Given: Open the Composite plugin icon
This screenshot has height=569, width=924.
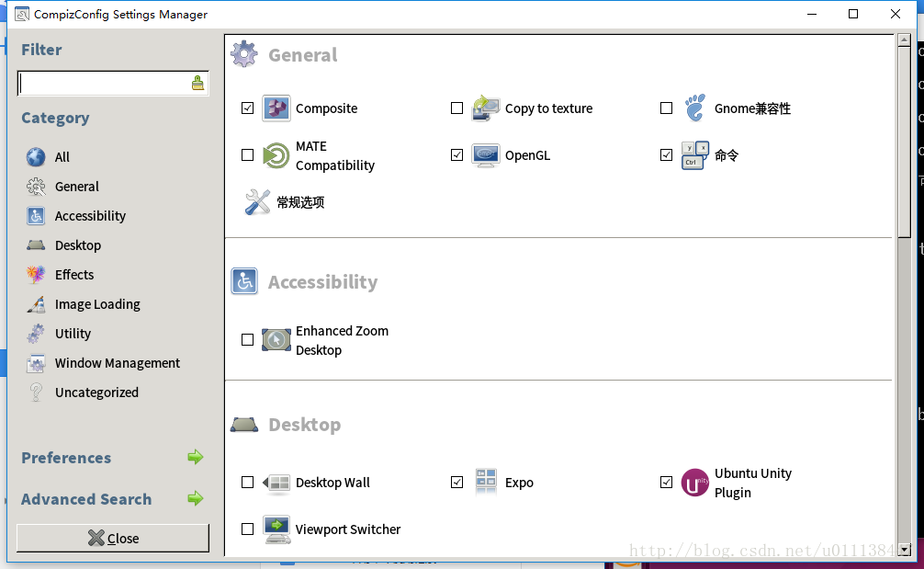Looking at the screenshot, I should tap(276, 108).
